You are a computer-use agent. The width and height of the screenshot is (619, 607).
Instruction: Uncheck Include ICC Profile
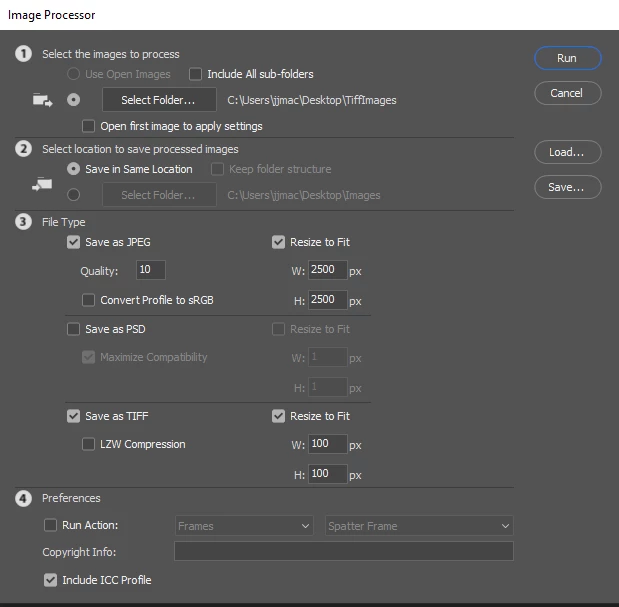51,580
